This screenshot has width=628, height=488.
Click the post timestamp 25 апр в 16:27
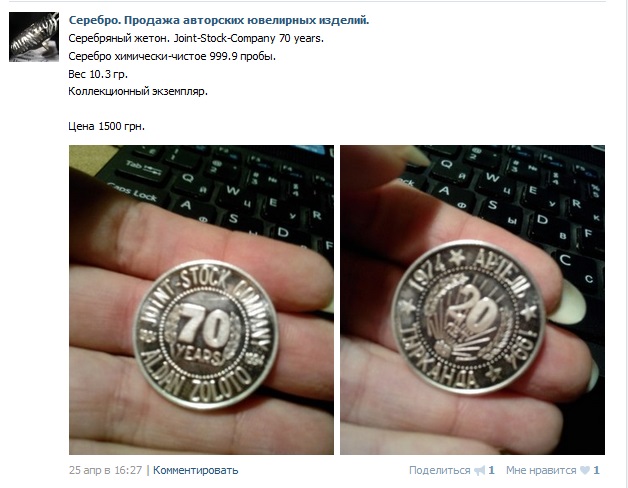click(x=105, y=470)
